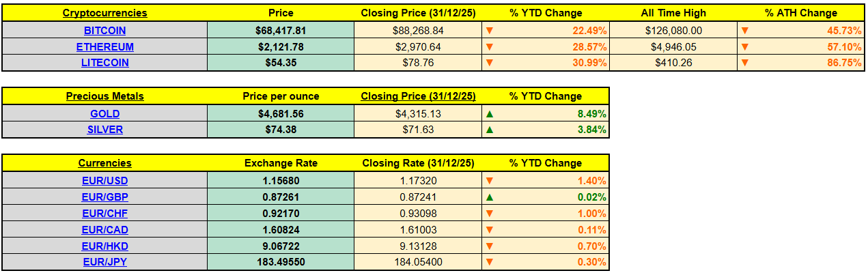
Task: Select the EUR/CAD exchange rate cell
Action: click(x=280, y=229)
